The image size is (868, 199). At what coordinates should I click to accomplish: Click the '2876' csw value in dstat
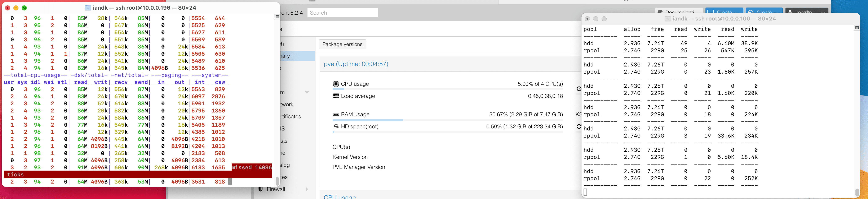click(x=218, y=97)
